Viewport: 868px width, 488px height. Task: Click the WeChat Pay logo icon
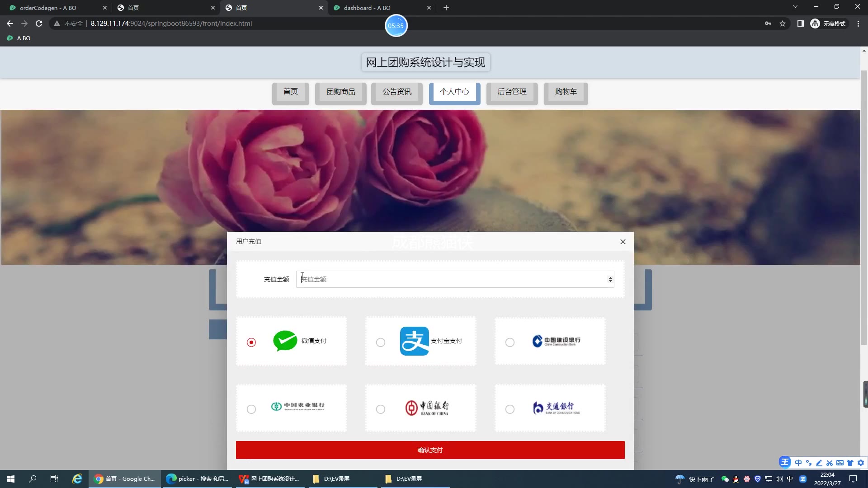[285, 341]
